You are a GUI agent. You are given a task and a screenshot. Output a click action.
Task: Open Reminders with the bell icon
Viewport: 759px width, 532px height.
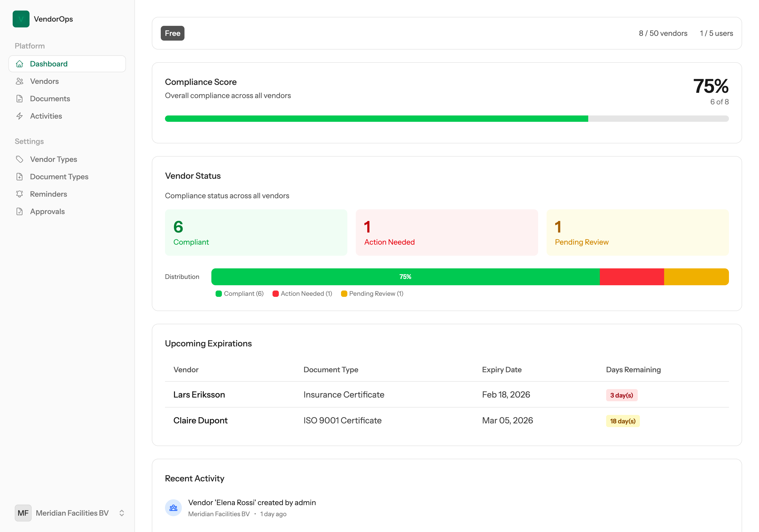click(x=20, y=194)
